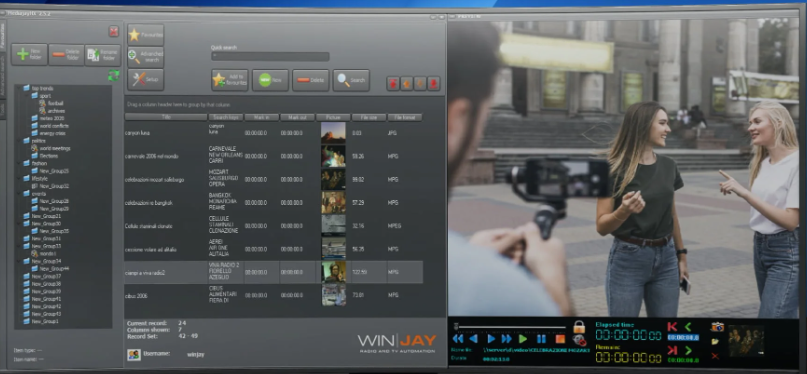Open the Setup tools button
Viewport: 807px width, 374px height.
(x=146, y=80)
